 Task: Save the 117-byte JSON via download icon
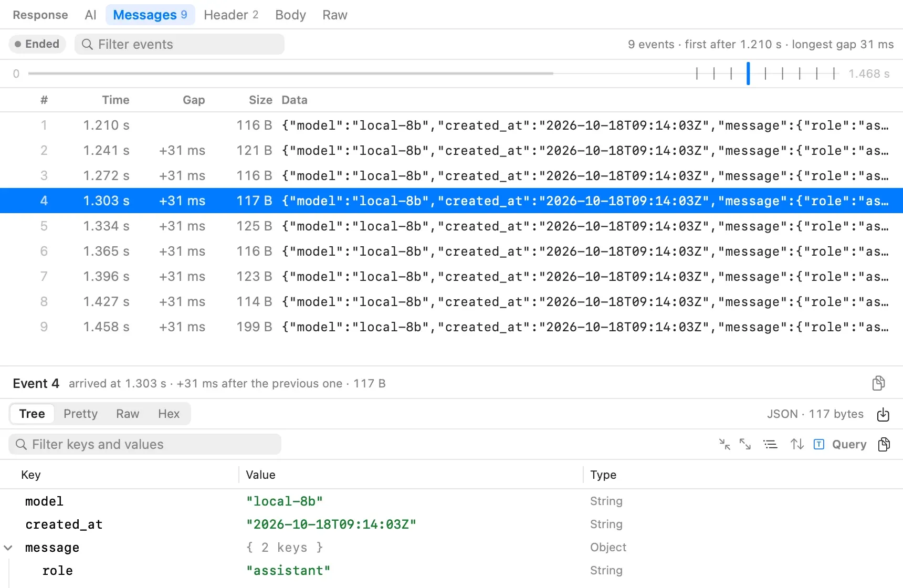pyautogui.click(x=883, y=414)
